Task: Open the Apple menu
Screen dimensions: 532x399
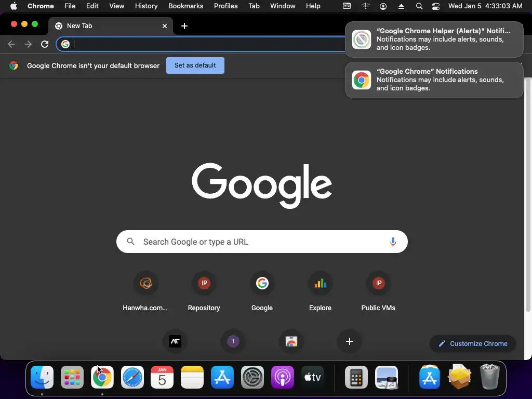Action: [14, 6]
